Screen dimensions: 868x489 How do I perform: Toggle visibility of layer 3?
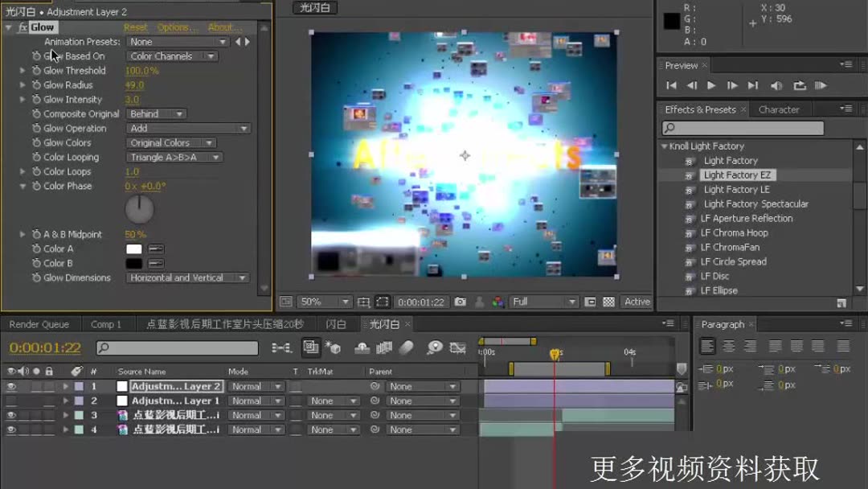coord(10,414)
